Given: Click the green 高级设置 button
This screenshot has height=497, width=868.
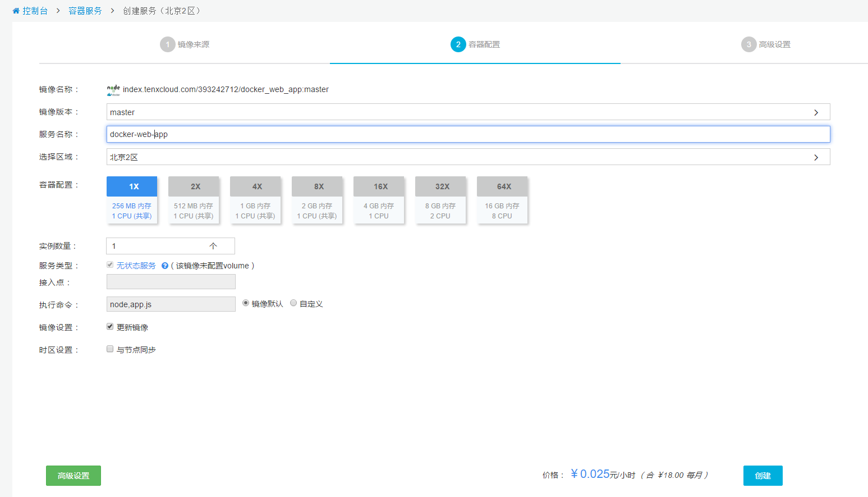Looking at the screenshot, I should (74, 476).
